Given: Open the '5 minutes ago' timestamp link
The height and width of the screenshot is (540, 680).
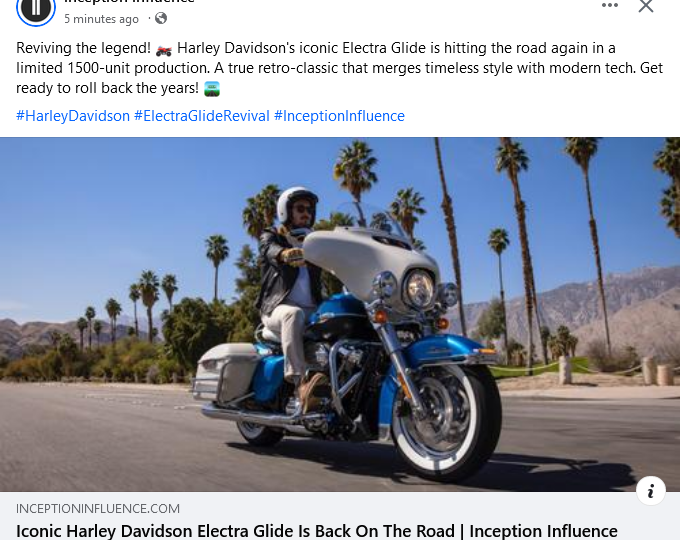Looking at the screenshot, I should pos(101,19).
